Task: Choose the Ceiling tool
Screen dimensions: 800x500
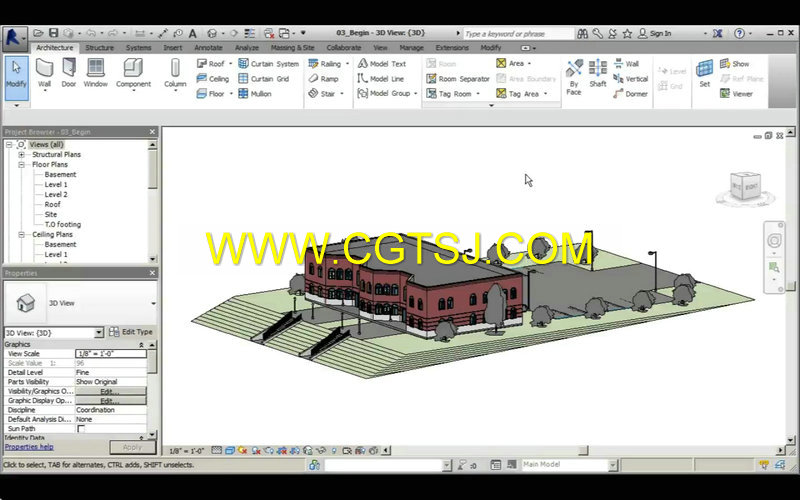Action: tap(213, 79)
